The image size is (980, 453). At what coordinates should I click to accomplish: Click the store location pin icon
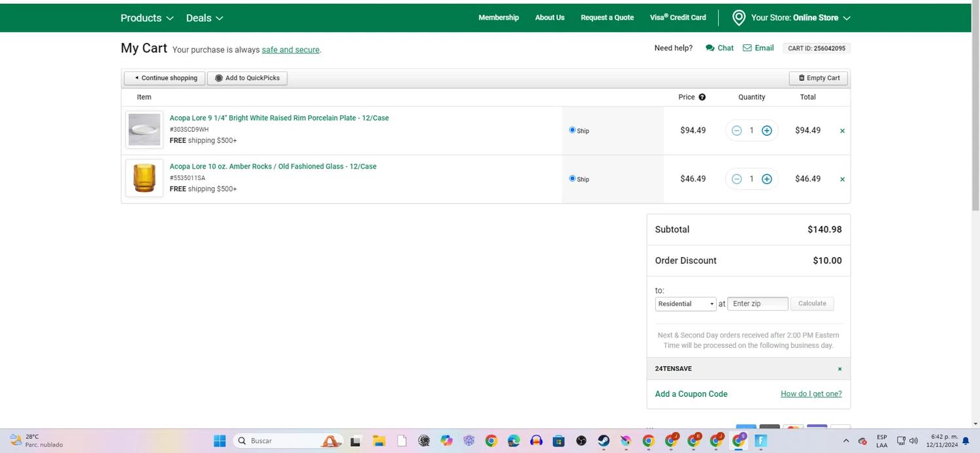click(739, 18)
